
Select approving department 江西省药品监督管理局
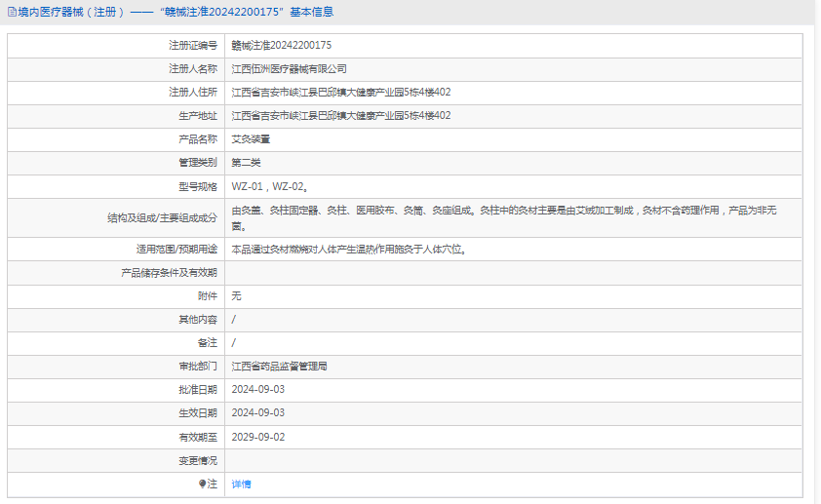279,367
